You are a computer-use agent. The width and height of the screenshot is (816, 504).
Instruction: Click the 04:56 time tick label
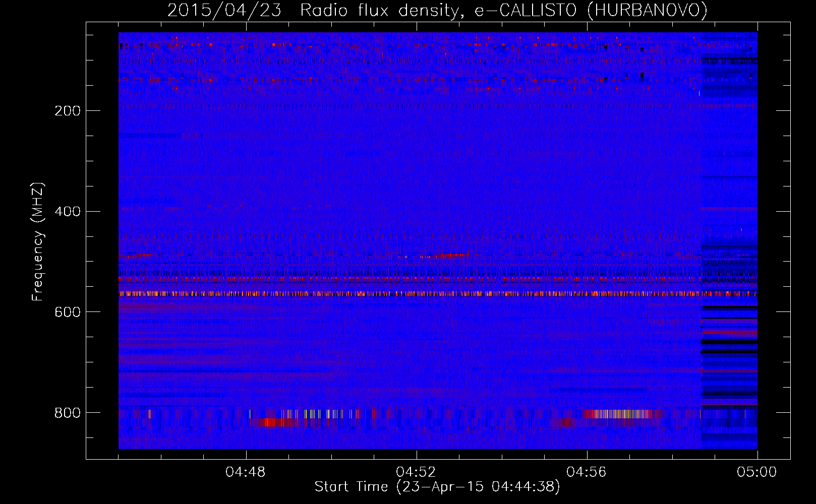point(587,472)
